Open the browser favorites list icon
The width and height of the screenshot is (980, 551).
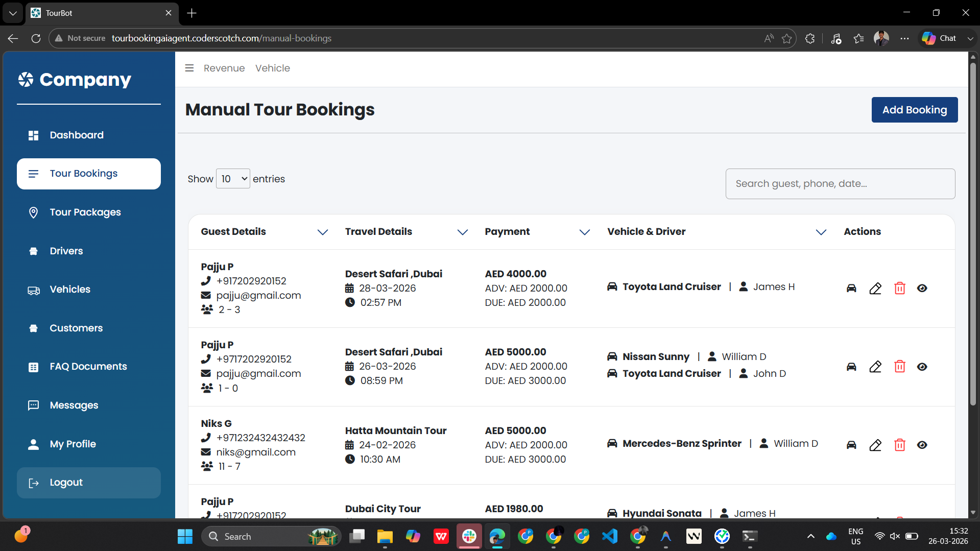[x=858, y=38]
